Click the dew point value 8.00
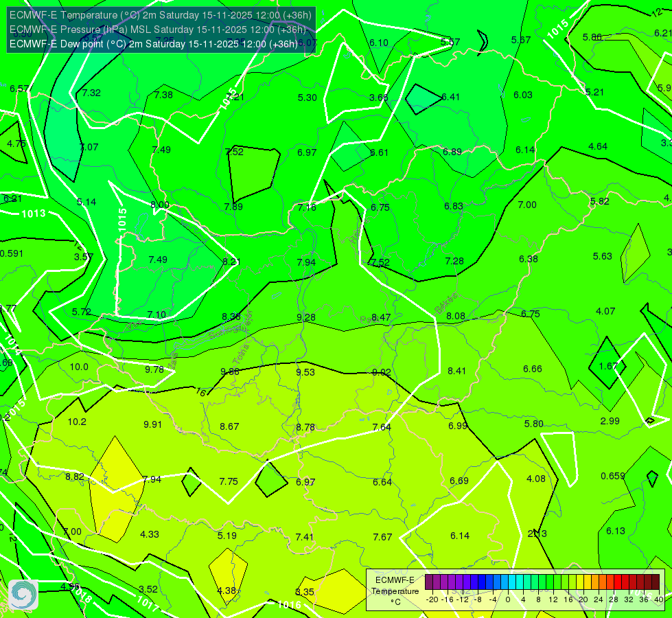 point(160,205)
